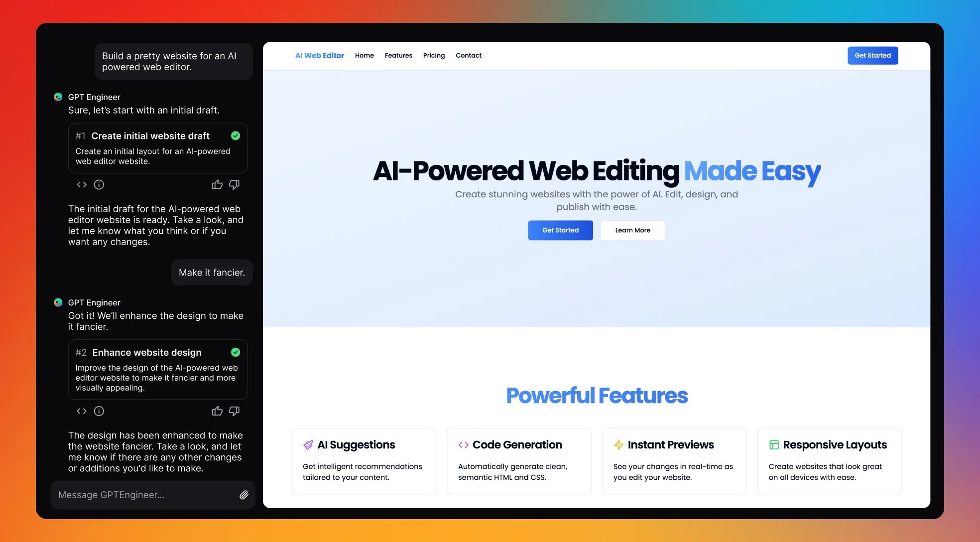Select the Home navigation tab
Image resolution: width=980 pixels, height=542 pixels.
coord(364,55)
